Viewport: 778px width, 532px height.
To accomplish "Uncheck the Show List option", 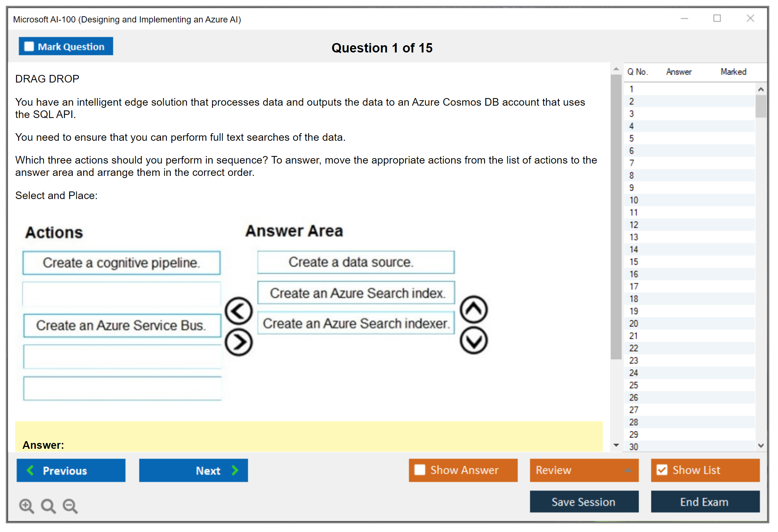I will [x=662, y=470].
